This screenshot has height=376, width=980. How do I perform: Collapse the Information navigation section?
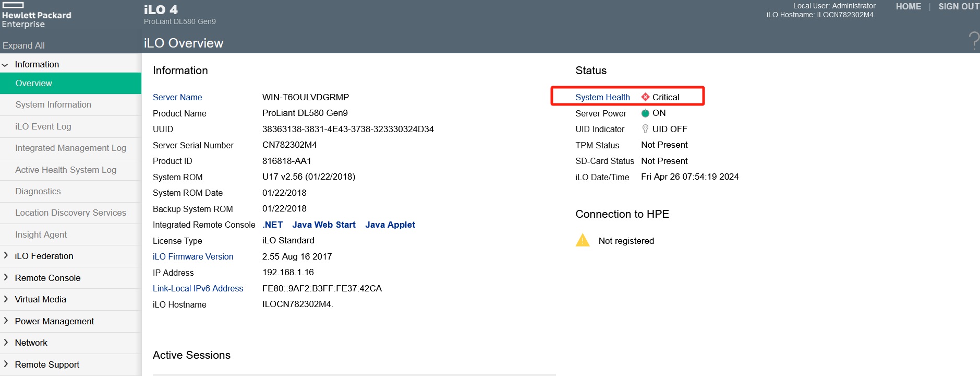(6, 65)
